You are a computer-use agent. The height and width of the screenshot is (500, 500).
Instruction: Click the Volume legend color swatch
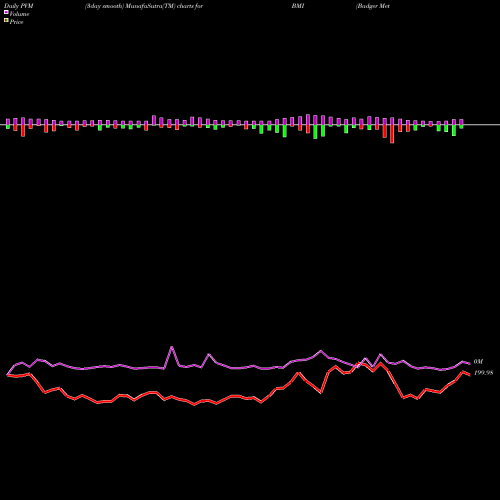click(x=6, y=13)
